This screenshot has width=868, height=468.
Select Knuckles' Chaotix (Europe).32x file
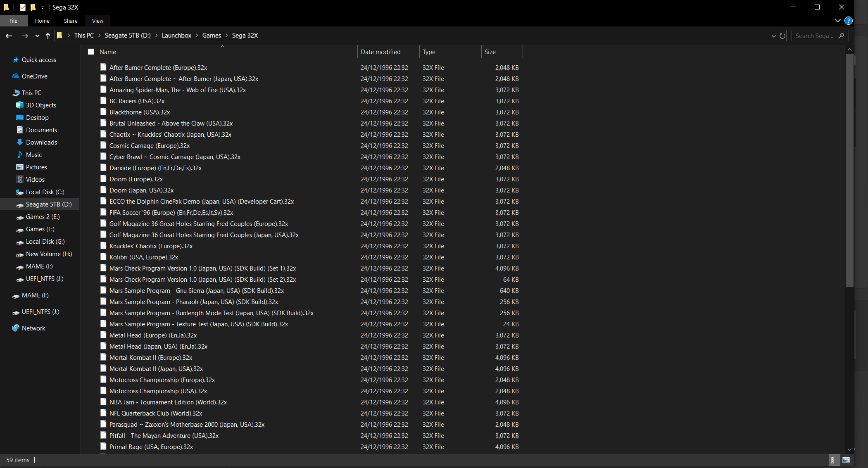[151, 246]
